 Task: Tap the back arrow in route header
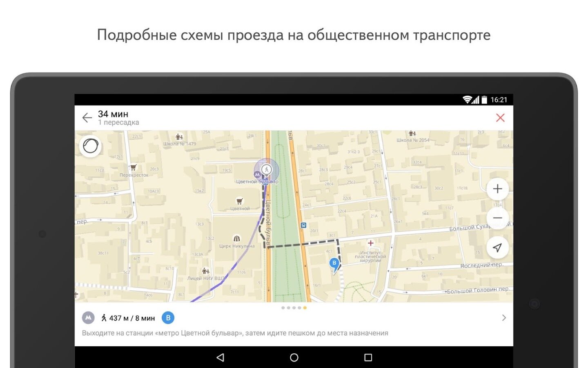pyautogui.click(x=87, y=118)
